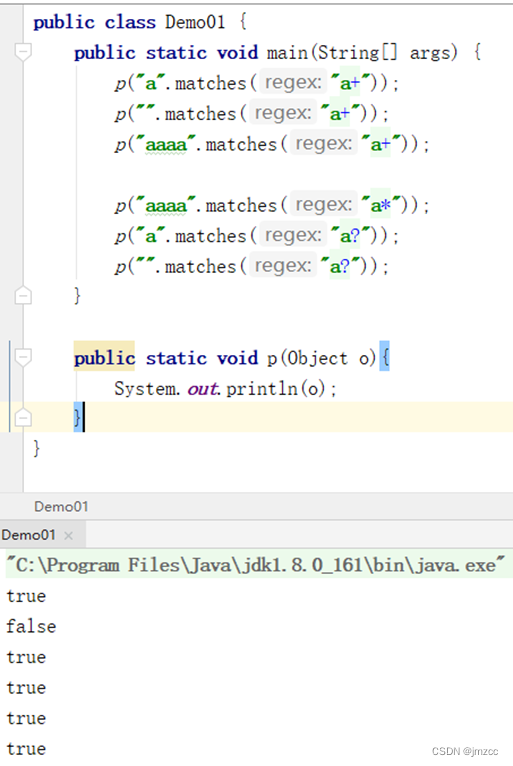Click fold end marker of main method
This screenshot has width=513, height=766.
coord(23,295)
